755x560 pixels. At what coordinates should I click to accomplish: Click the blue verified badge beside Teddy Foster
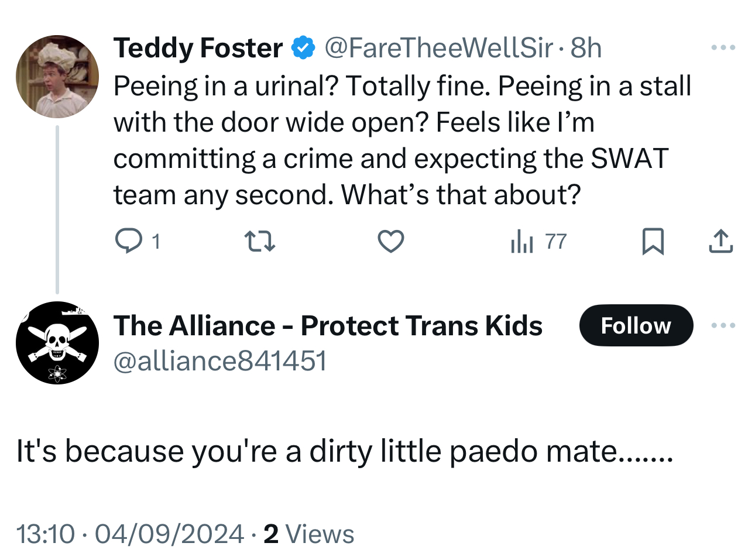(303, 48)
